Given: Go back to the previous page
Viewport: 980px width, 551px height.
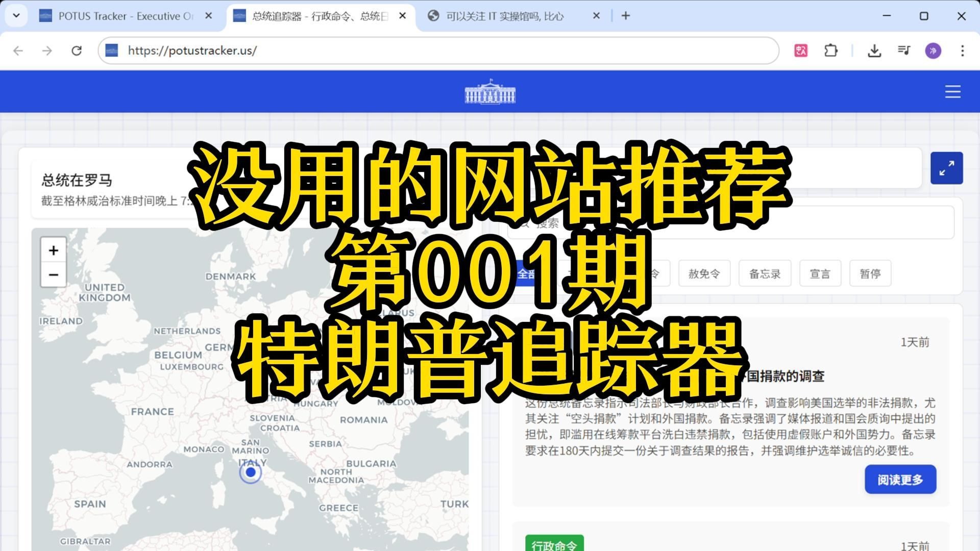Looking at the screenshot, I should pos(18,51).
